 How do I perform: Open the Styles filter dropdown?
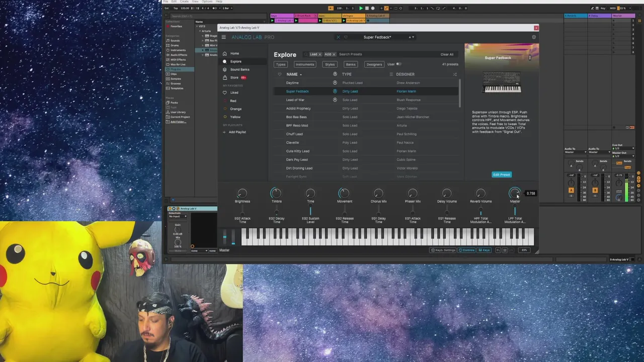(330, 64)
